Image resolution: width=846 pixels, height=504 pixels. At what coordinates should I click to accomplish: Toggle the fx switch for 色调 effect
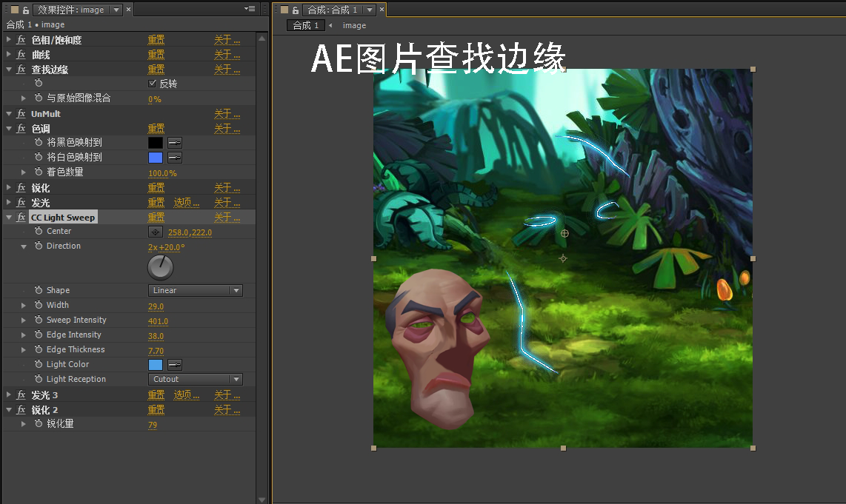click(x=21, y=128)
